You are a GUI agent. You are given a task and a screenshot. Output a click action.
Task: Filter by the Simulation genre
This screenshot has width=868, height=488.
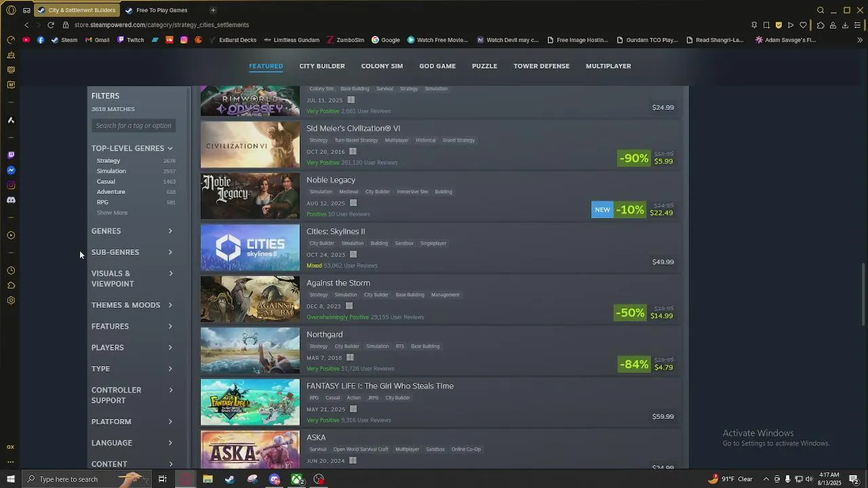(x=111, y=171)
